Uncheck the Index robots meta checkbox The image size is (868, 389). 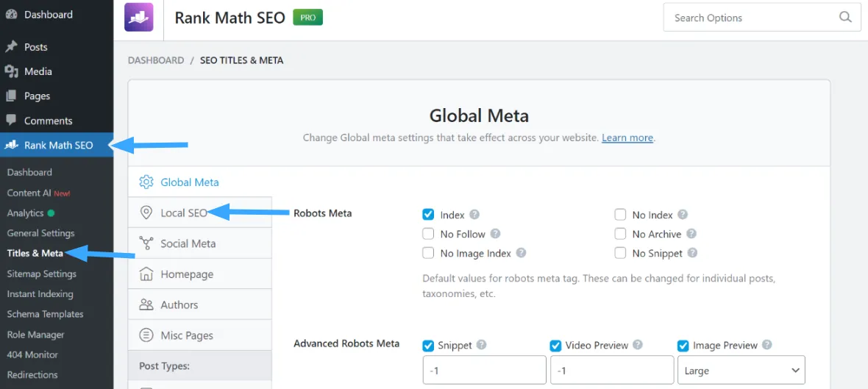coord(428,215)
